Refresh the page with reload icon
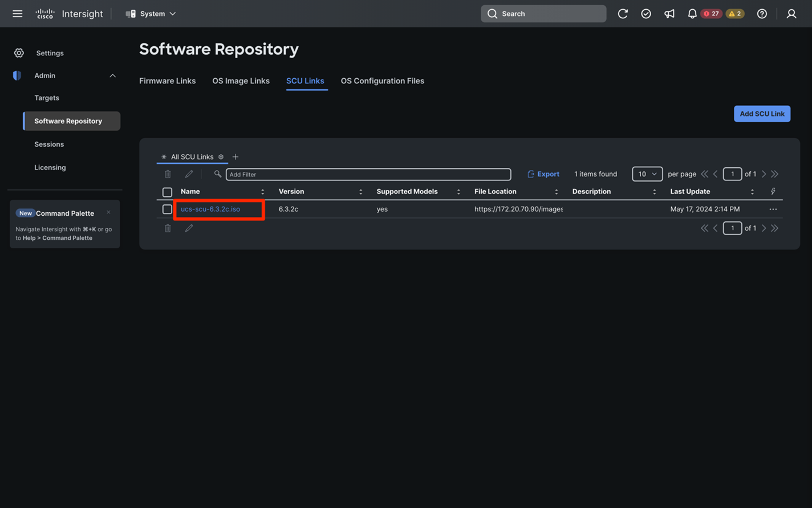This screenshot has height=508, width=812. coord(623,14)
